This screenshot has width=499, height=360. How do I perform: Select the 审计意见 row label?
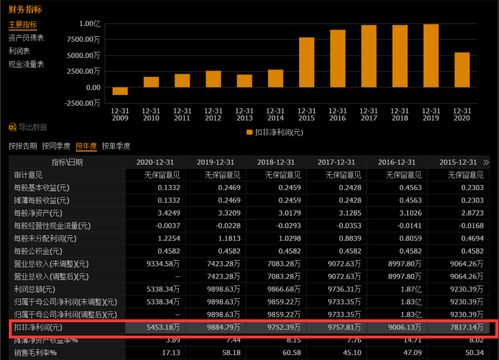click(x=28, y=175)
